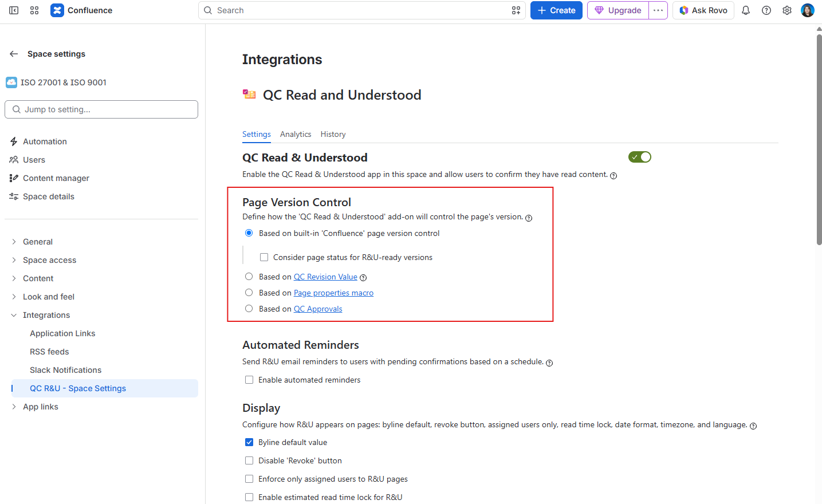The image size is (822, 504).
Task: Open QC R&U - Space Settings item
Action: pyautogui.click(x=105, y=388)
